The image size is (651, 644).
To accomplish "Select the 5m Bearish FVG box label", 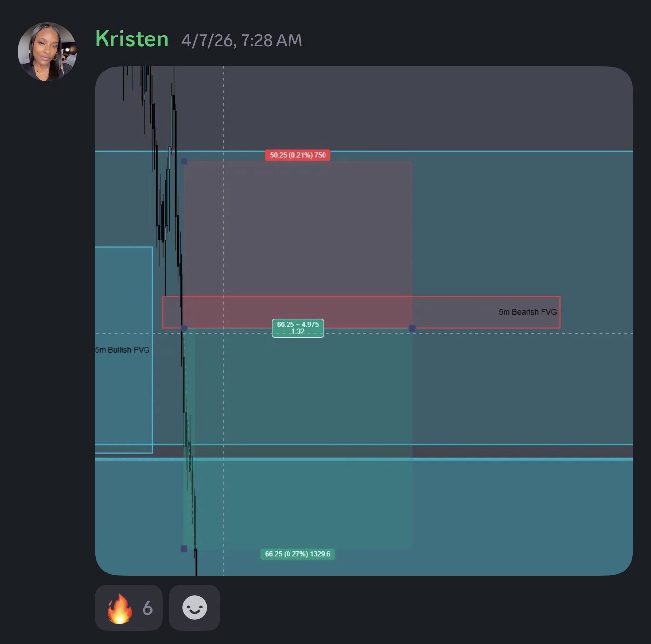I will coord(527,312).
